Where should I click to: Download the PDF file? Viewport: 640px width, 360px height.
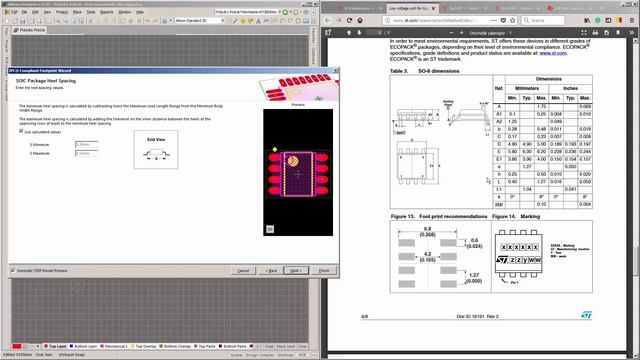click(x=607, y=33)
